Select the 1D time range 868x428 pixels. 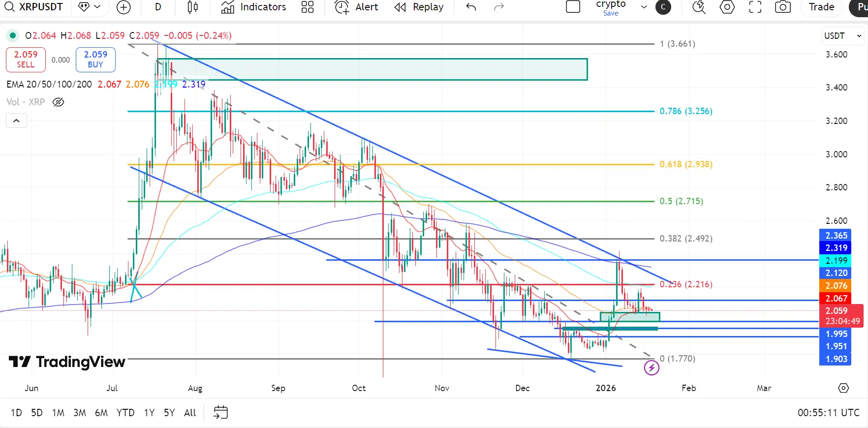(x=16, y=413)
